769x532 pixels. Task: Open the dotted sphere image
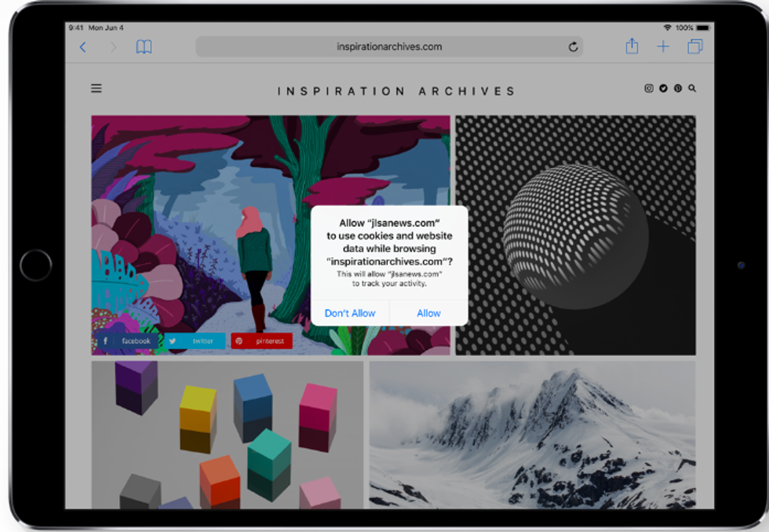pos(576,235)
